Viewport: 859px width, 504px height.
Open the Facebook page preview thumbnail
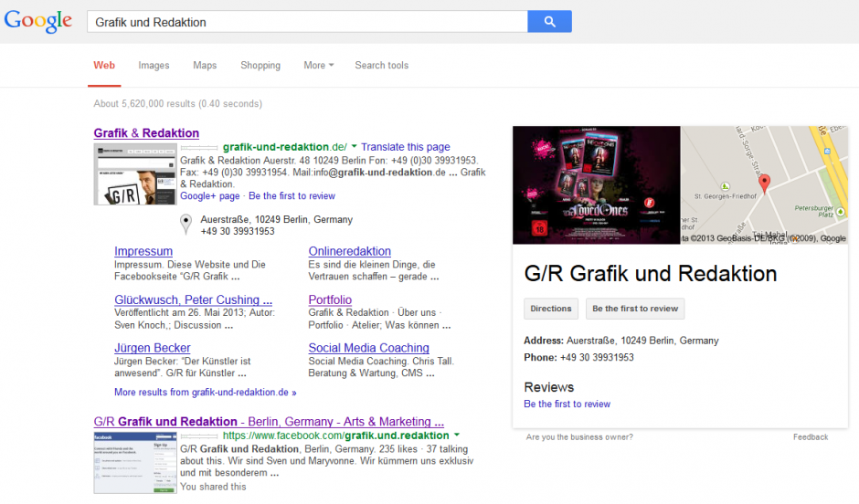click(135, 463)
